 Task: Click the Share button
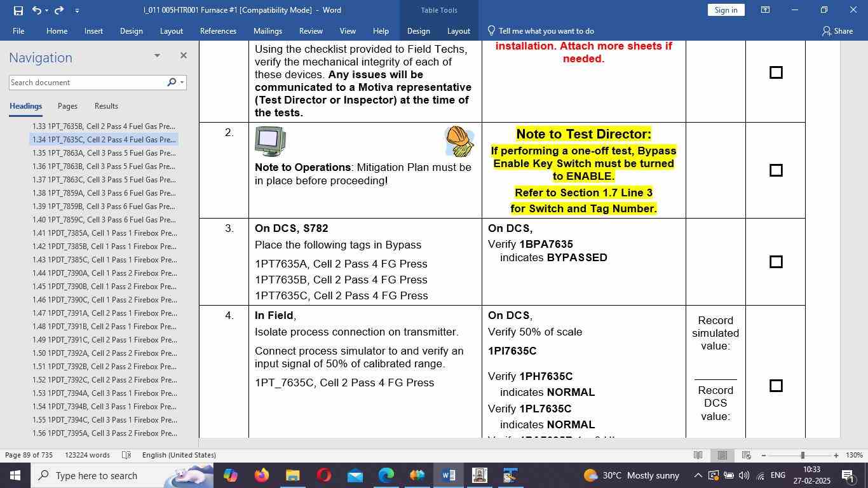[x=837, y=30]
